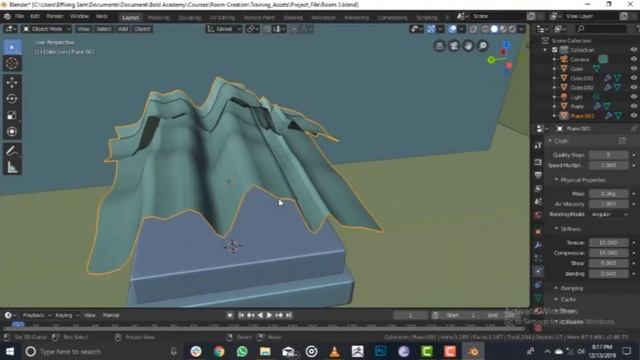Switch to the UV Editing workspace tab

pyautogui.click(x=222, y=18)
